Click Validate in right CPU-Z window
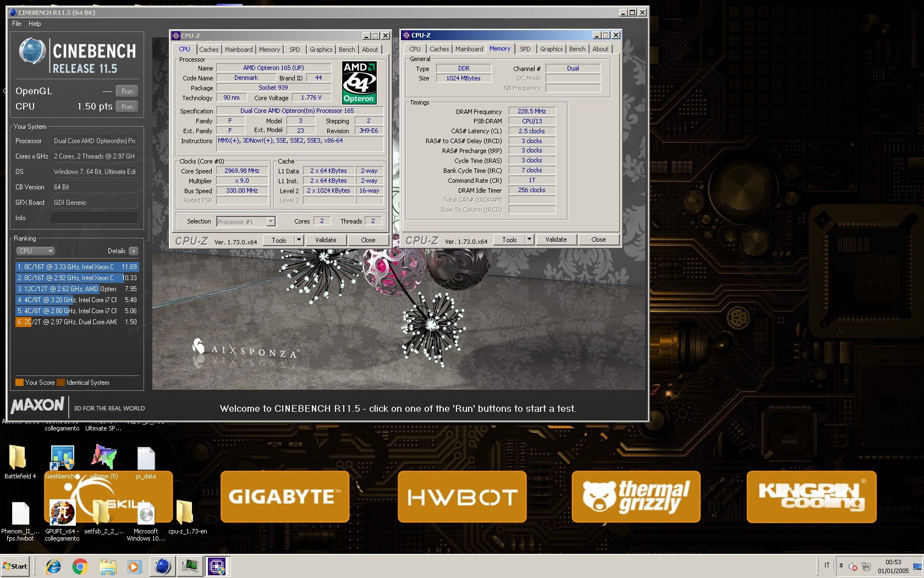Screen dimensions: 924x578 [x=556, y=239]
